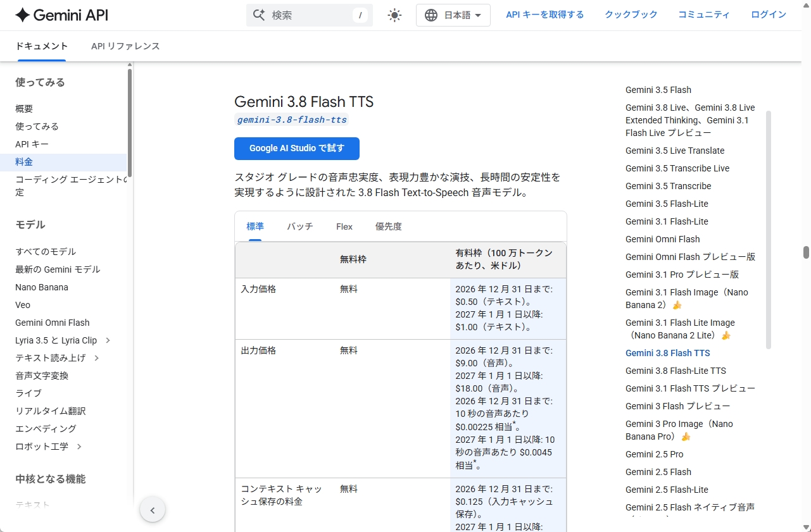Jump to Gemini 3.5 Flash-Lite section
Viewport: 811px width, 532px height.
point(667,204)
